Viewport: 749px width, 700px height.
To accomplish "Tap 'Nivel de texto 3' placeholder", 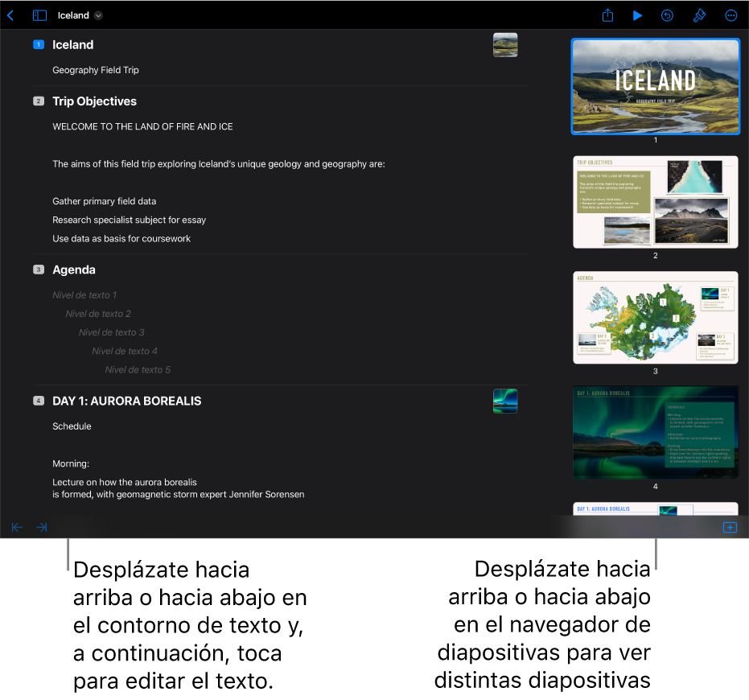I will 111,332.
